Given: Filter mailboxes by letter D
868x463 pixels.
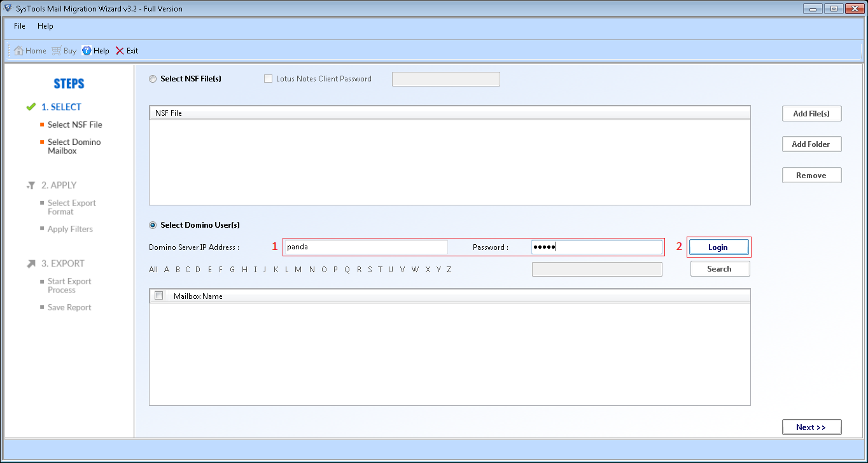Looking at the screenshot, I should (x=198, y=270).
